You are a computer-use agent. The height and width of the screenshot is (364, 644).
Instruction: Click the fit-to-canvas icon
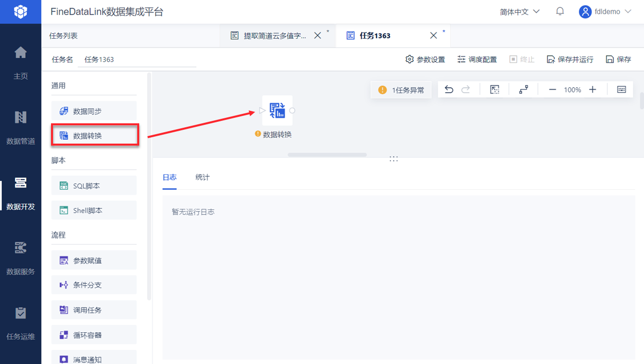(x=494, y=90)
